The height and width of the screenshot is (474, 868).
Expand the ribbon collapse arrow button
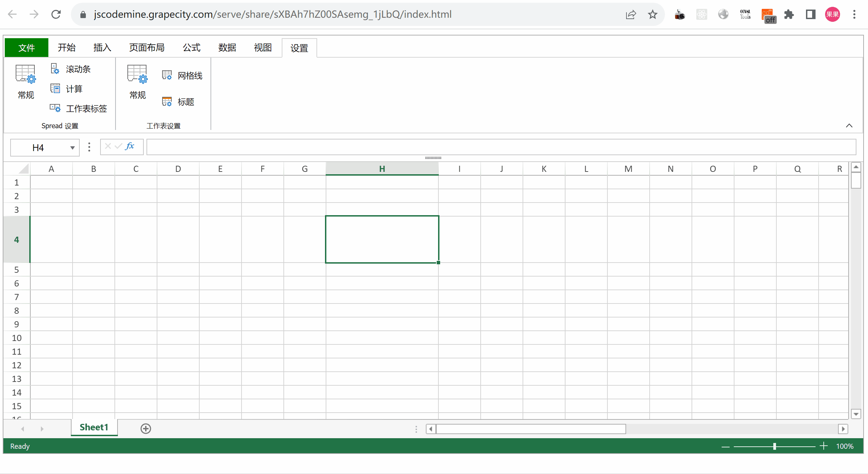point(849,125)
